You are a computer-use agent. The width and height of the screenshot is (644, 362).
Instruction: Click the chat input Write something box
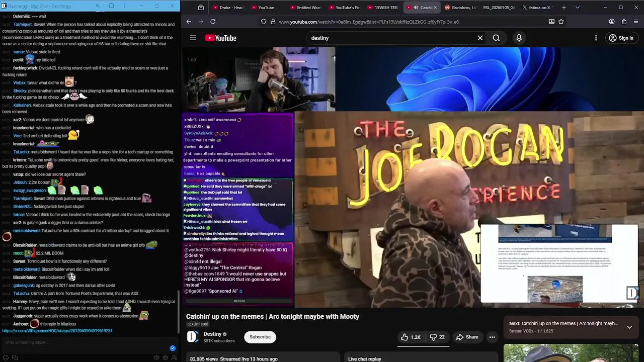pyautogui.click(x=86, y=343)
